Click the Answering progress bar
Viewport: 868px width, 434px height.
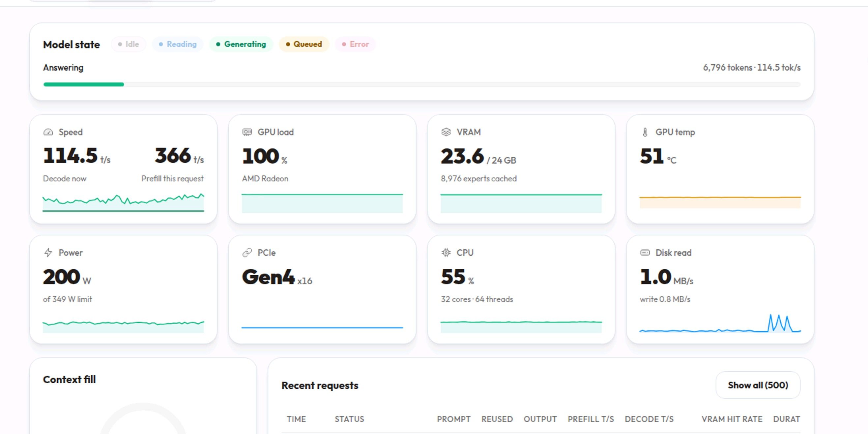pyautogui.click(x=422, y=84)
